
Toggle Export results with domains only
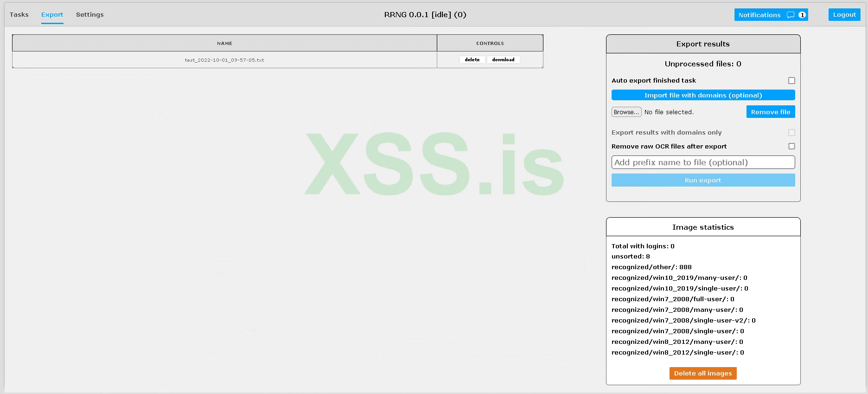click(791, 133)
